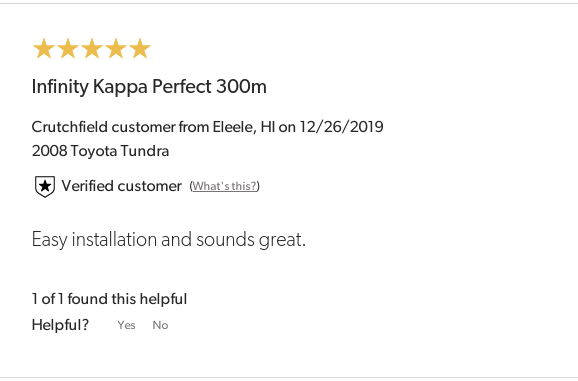This screenshot has height=381, width=578.
Task: Click review title Infinity Kappa Perfect 300m
Action: click(x=149, y=87)
